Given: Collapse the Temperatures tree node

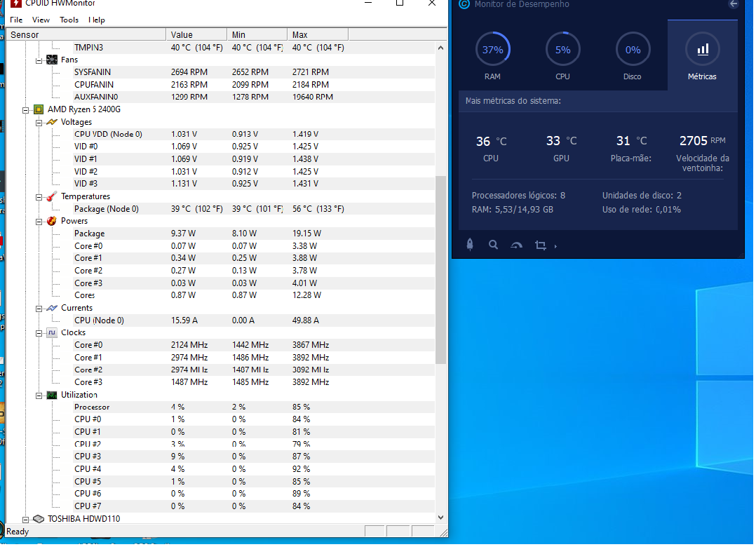Looking at the screenshot, I should 39,197.
